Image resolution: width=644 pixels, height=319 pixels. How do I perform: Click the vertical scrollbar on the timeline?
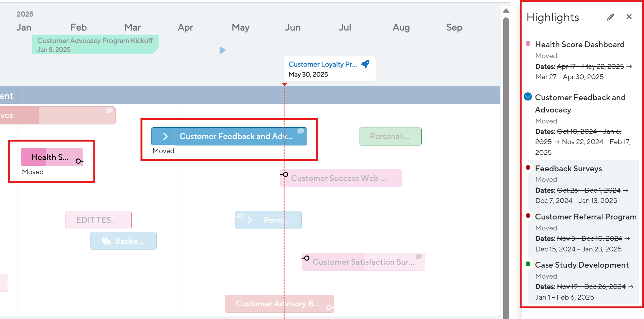pyautogui.click(x=505, y=162)
